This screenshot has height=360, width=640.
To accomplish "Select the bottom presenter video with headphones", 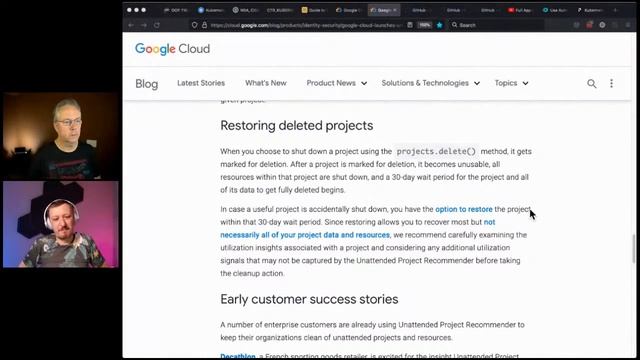I will tap(60, 224).
